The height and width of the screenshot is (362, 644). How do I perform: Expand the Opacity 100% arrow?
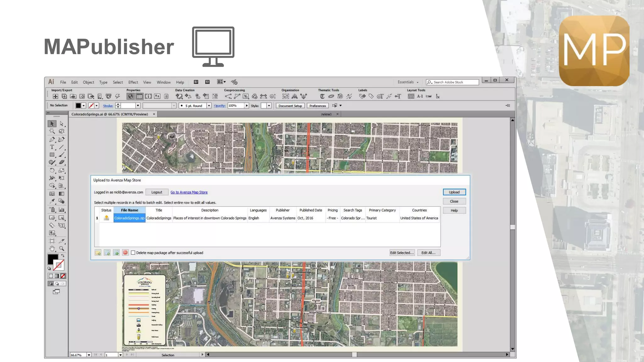[247, 106]
